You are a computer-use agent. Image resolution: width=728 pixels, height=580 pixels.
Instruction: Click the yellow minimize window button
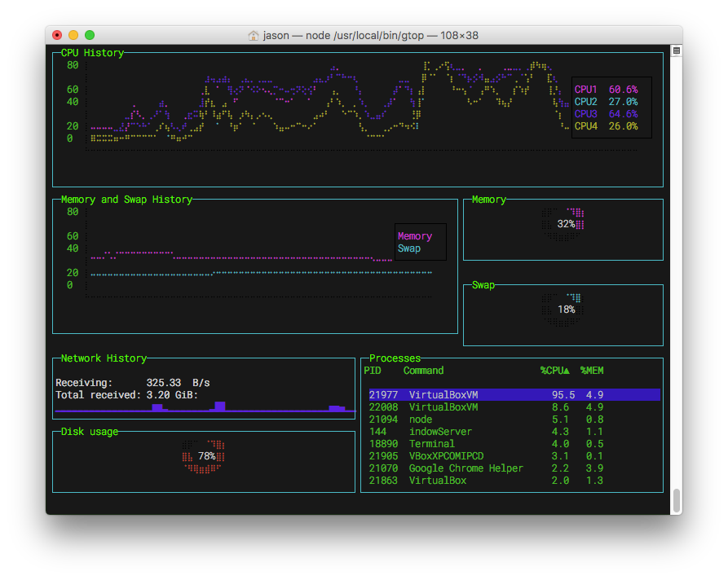[x=73, y=35]
